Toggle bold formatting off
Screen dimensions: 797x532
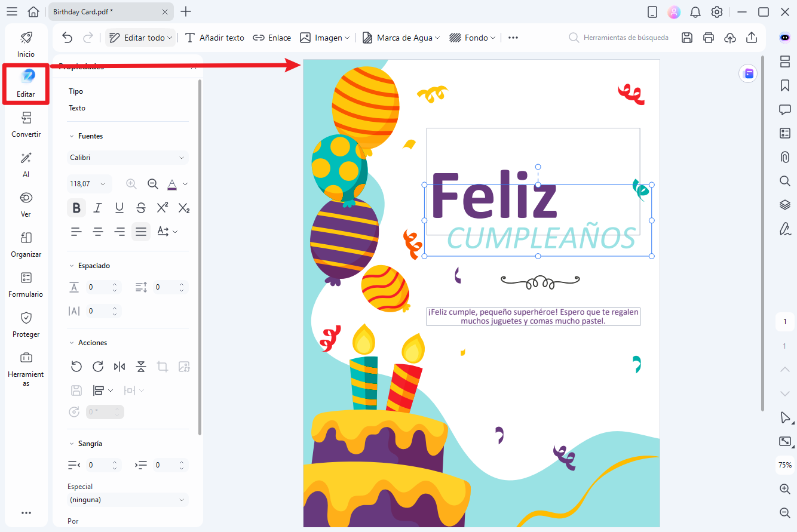[76, 208]
